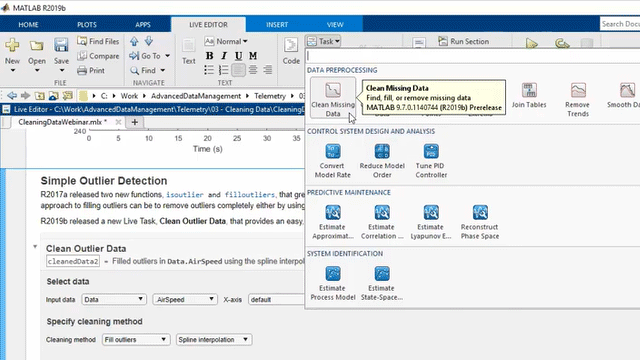Open the Convert Model Rate task
This screenshot has height=360, width=640.
(x=333, y=161)
